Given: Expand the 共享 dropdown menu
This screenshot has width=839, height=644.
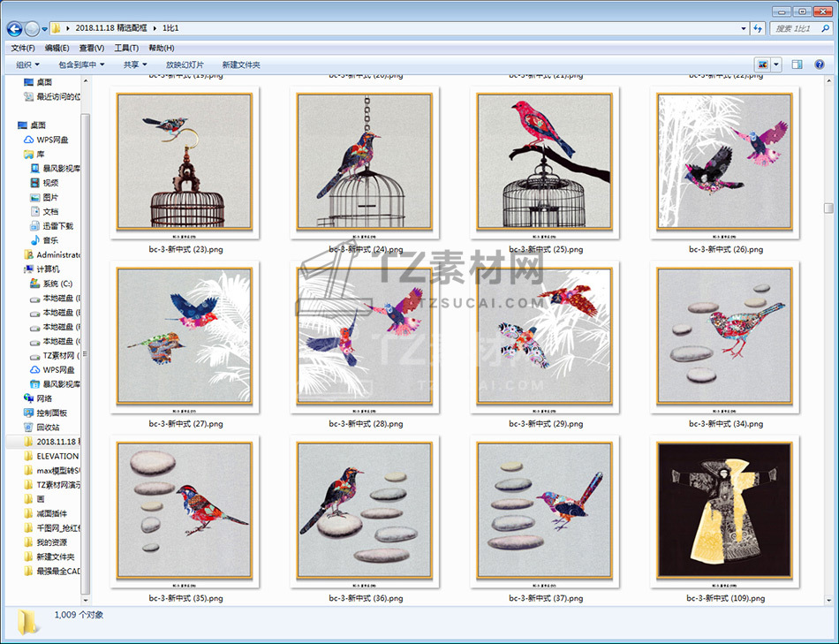Looking at the screenshot, I should (135, 64).
